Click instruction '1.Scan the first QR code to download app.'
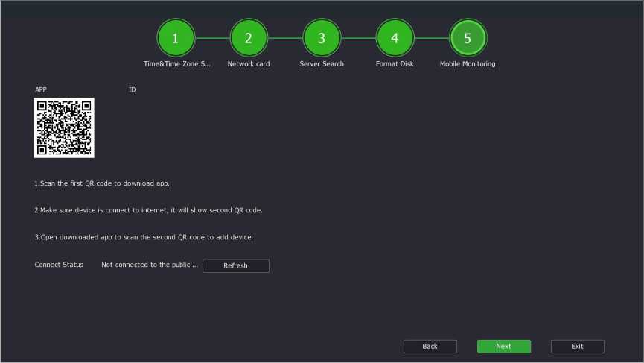 click(102, 183)
